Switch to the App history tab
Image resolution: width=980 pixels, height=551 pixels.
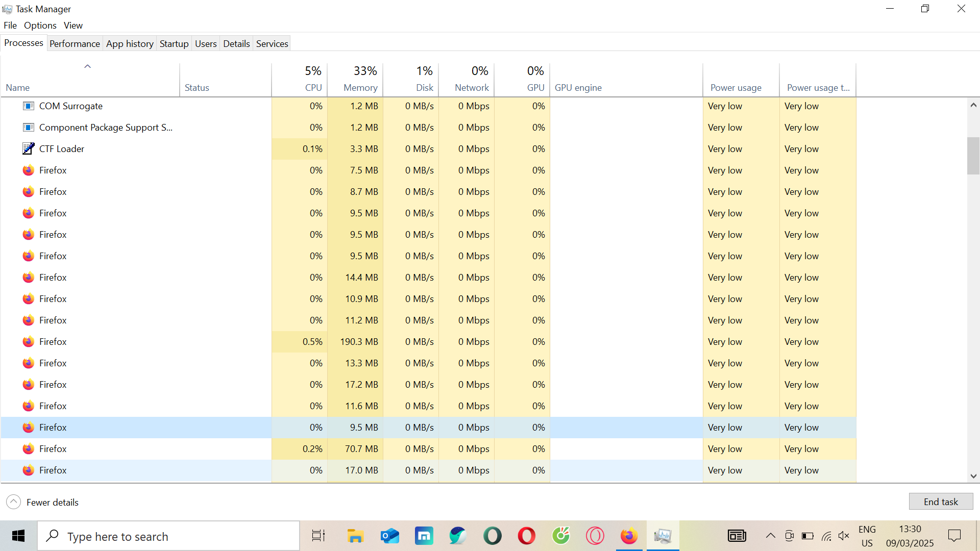(130, 44)
